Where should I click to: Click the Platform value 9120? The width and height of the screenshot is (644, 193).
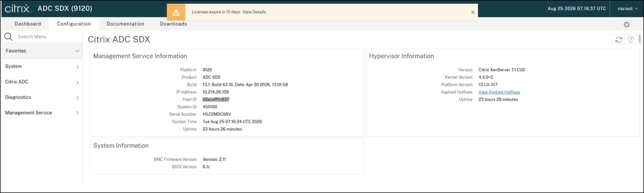point(207,70)
